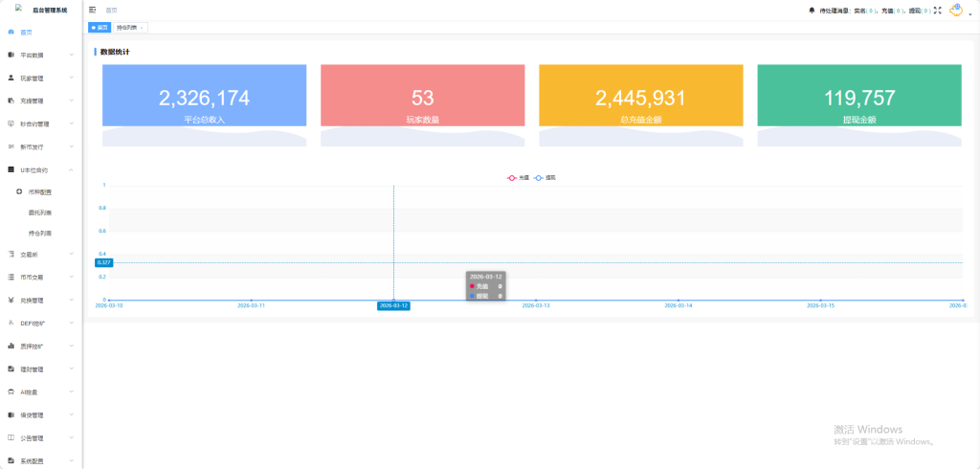This screenshot has width=980, height=469.
Task: Close the 持仓列表 tab
Action: (x=142, y=28)
